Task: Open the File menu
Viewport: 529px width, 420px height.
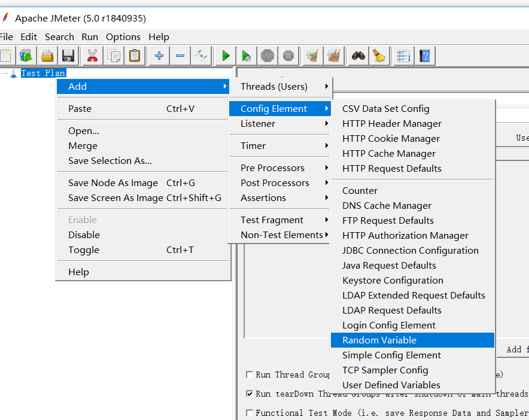Action: tap(7, 36)
